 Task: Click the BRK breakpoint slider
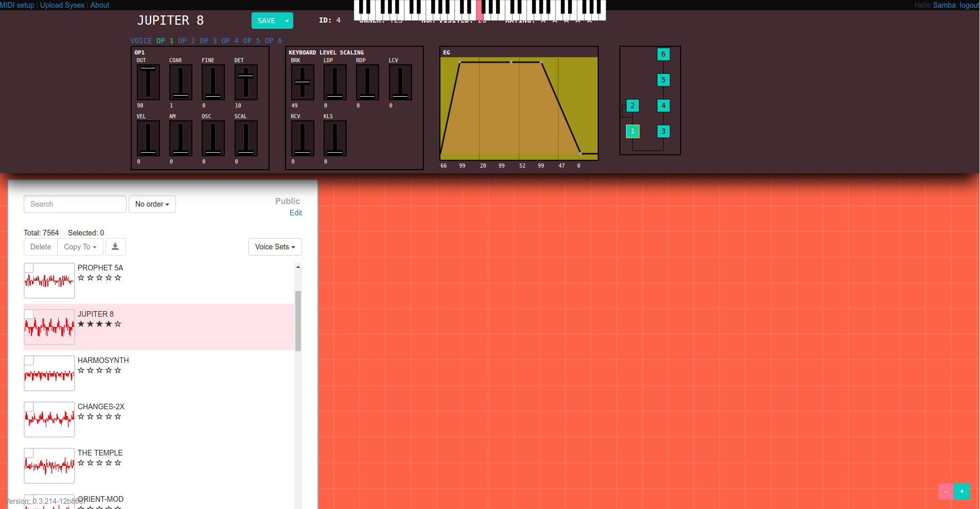[302, 82]
